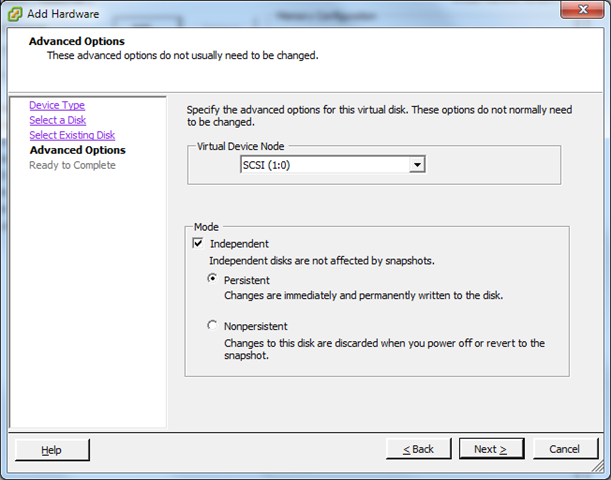
Task: Choose the Nonpersistent radio button
Action: tap(212, 325)
